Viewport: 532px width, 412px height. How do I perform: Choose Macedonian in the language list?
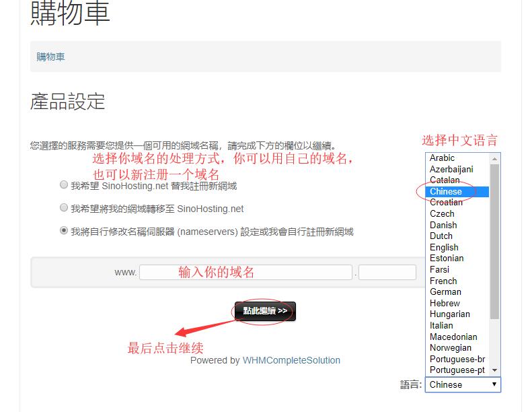457,337
